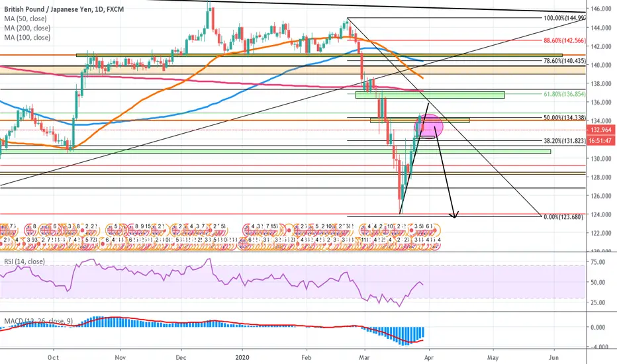Select the green zone rectangle at the 61.80% level
The width and height of the screenshot is (617, 364).
tap(430, 95)
